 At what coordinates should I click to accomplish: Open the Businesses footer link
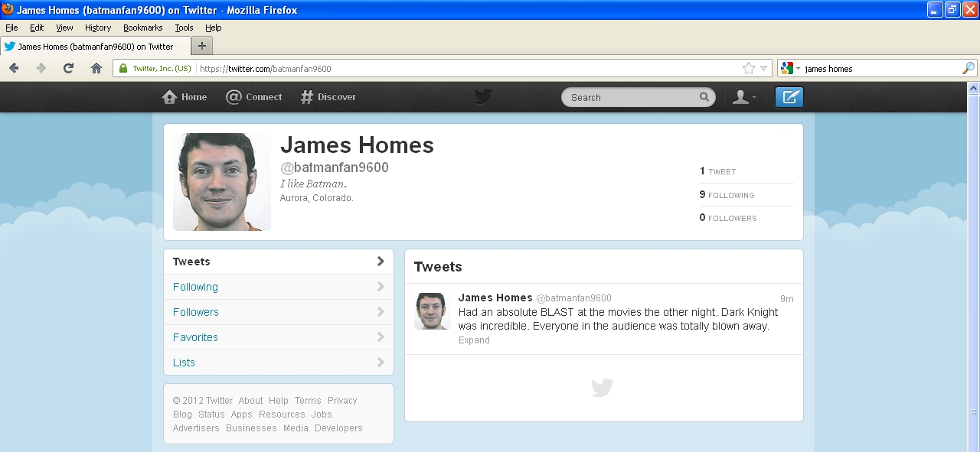tap(251, 428)
